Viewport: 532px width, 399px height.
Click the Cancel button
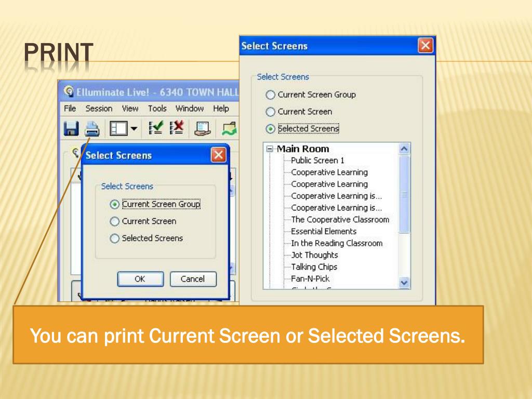pyautogui.click(x=193, y=279)
